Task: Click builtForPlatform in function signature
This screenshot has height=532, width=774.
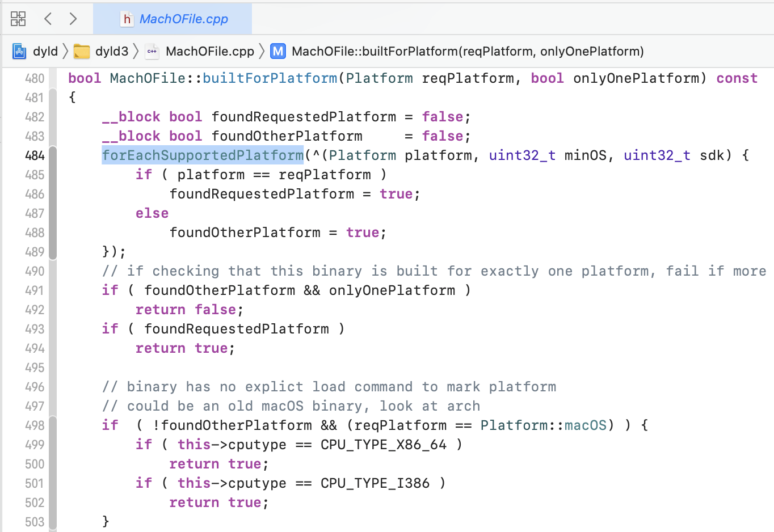Action: tap(270, 78)
